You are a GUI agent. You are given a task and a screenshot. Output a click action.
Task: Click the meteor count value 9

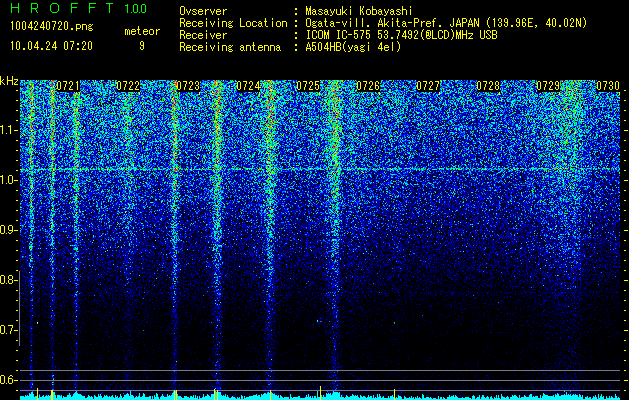[x=142, y=46]
